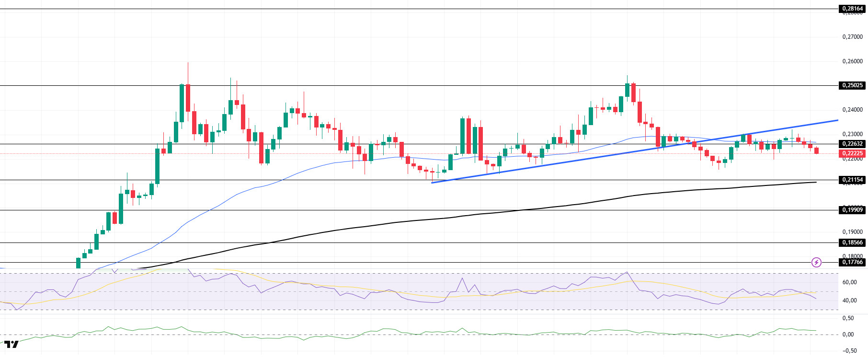Click the oscillator 0,00 axis label
This screenshot has height=358, width=868.
click(848, 335)
